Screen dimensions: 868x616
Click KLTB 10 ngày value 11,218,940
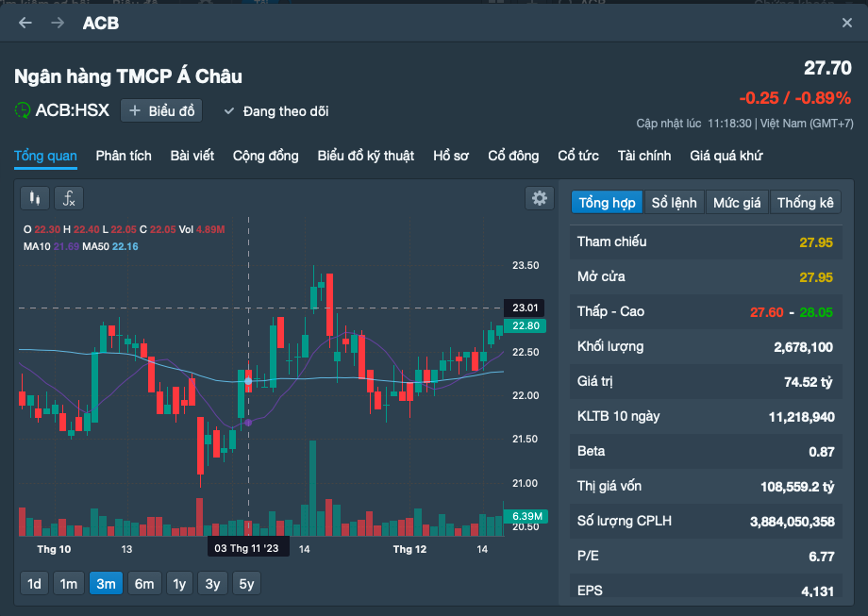[802, 417]
